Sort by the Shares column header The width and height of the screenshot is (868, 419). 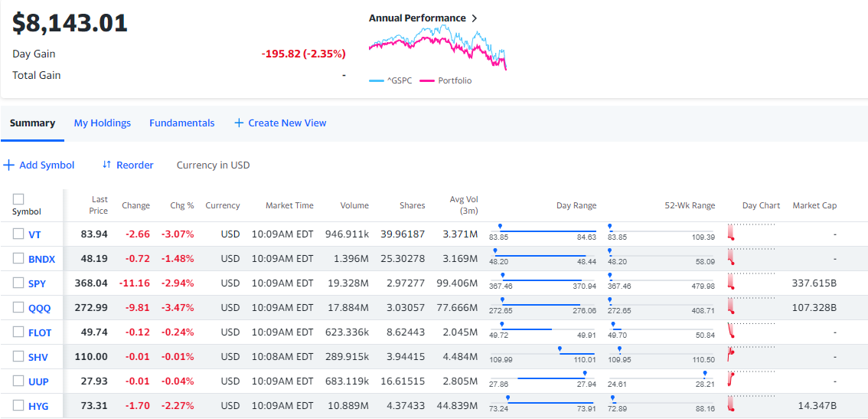[413, 205]
